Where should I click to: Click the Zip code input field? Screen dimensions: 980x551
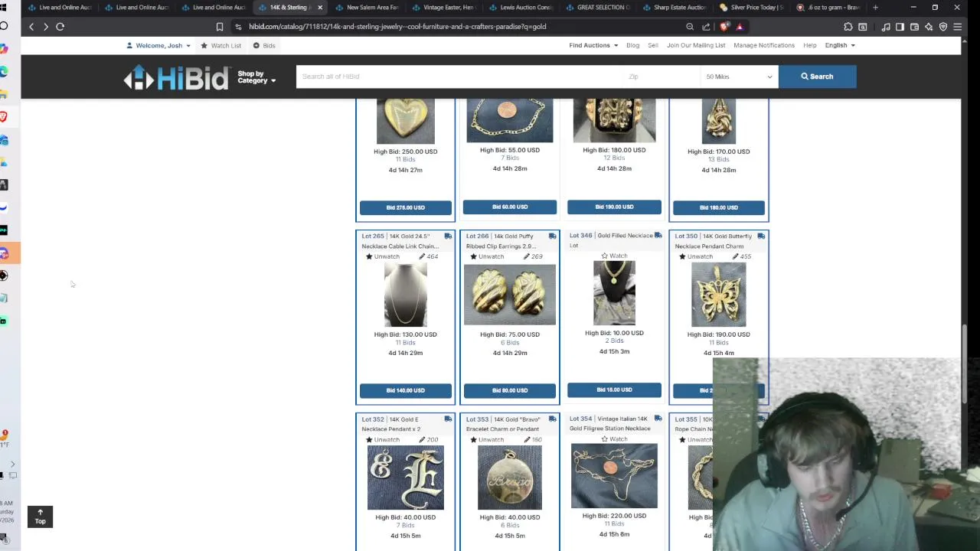click(x=662, y=77)
